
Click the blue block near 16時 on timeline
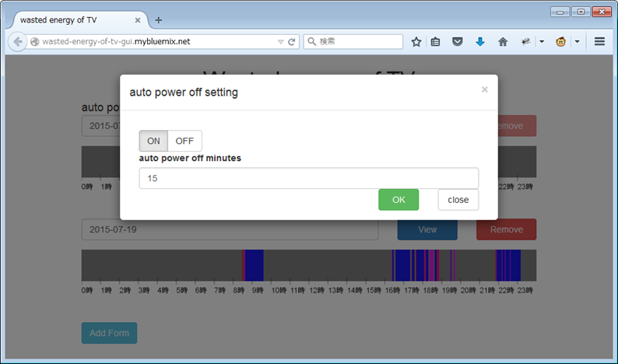click(403, 265)
